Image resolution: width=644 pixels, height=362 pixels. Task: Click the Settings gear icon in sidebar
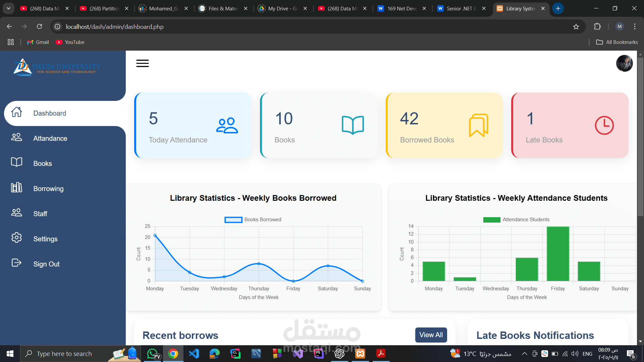pyautogui.click(x=16, y=238)
